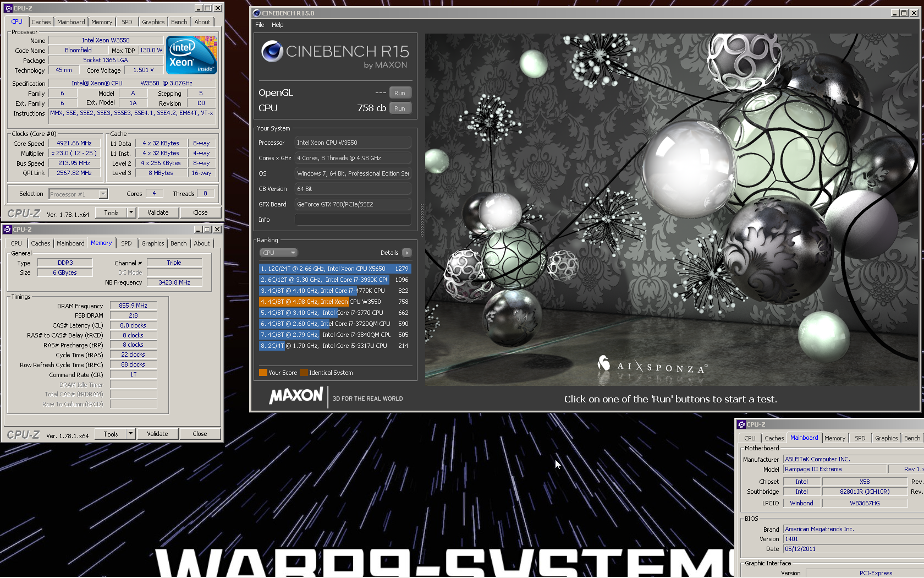Image resolution: width=924 pixels, height=578 pixels.
Task: Open the Tools dropdown arrow in CPU-Z Memory window
Action: (x=130, y=434)
